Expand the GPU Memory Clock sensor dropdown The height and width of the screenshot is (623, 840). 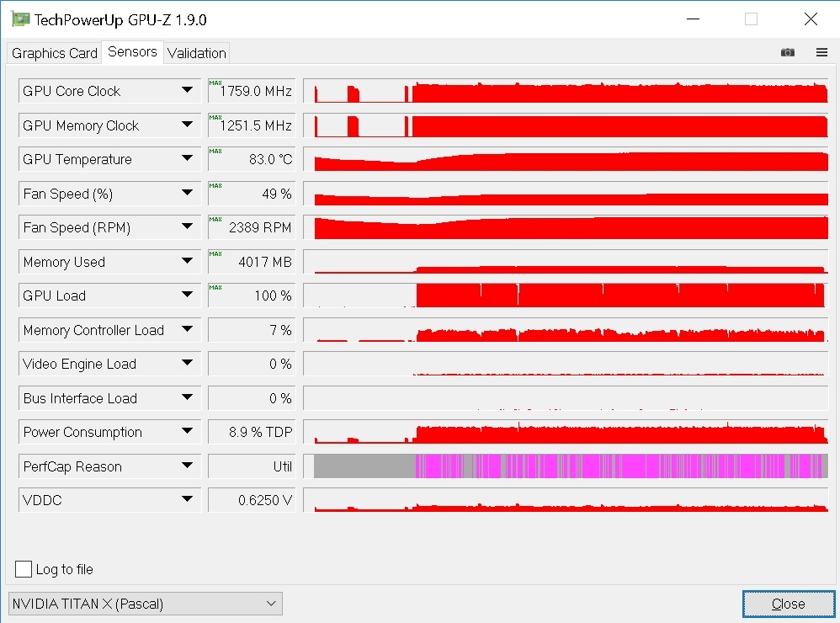pos(187,125)
